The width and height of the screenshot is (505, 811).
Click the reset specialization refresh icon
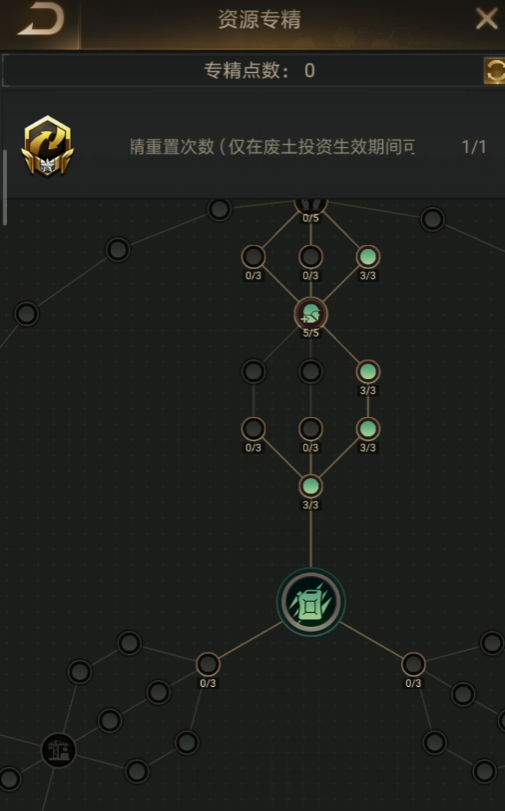[494, 71]
